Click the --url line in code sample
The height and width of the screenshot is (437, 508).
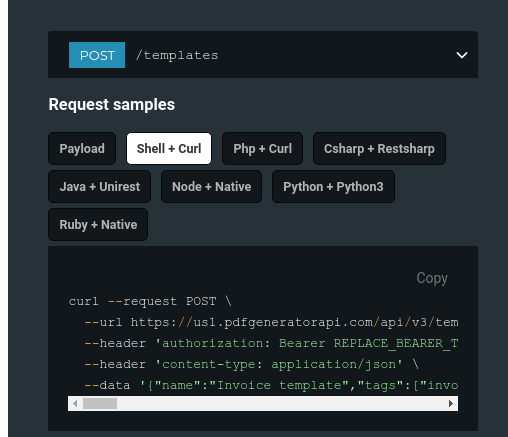tap(271, 322)
